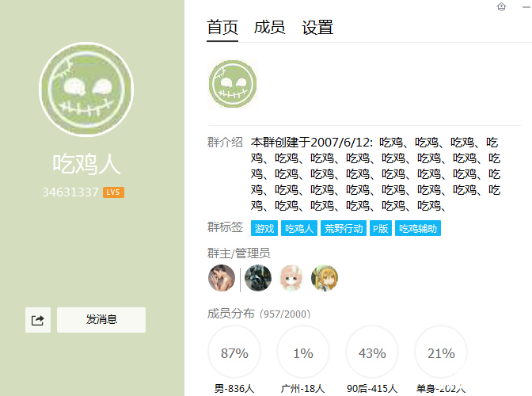Open the 成员 tab

(x=269, y=28)
